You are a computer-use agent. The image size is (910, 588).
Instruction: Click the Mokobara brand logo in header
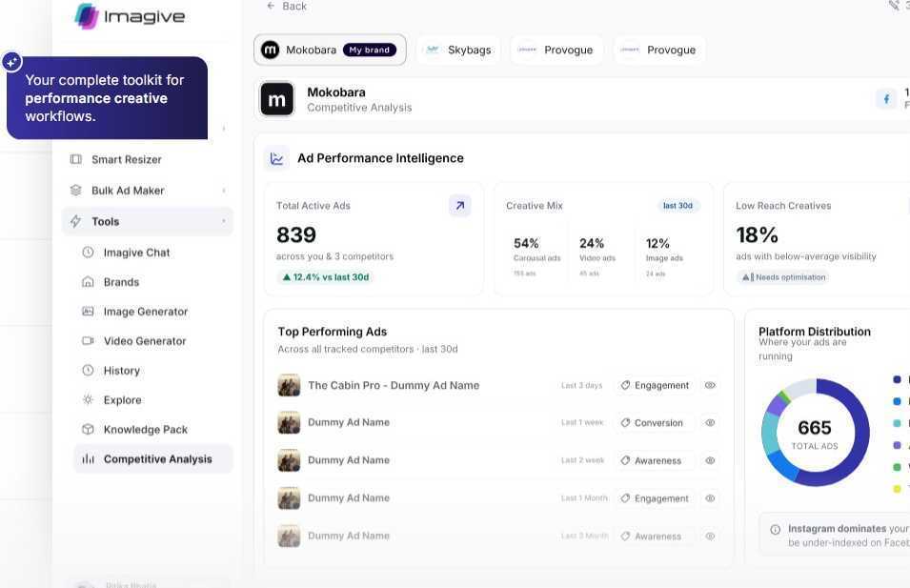277,99
